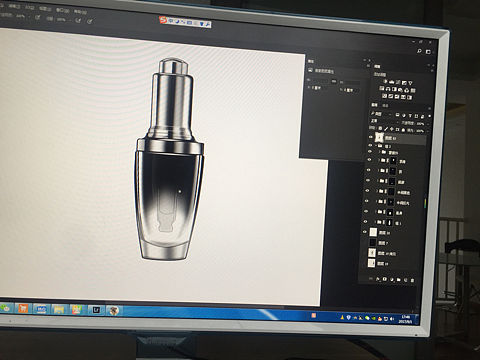Switch to the Layers tab
This screenshot has height=360, width=480.
(375, 105)
